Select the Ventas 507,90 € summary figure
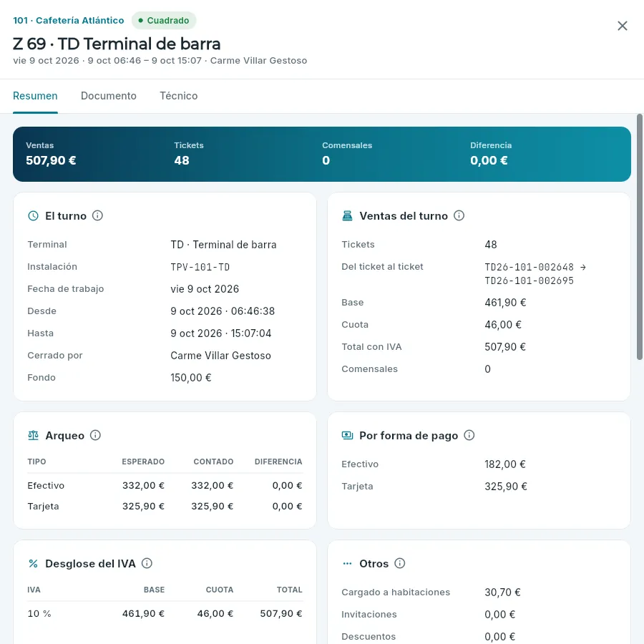The width and height of the screenshot is (644, 644). point(51,155)
